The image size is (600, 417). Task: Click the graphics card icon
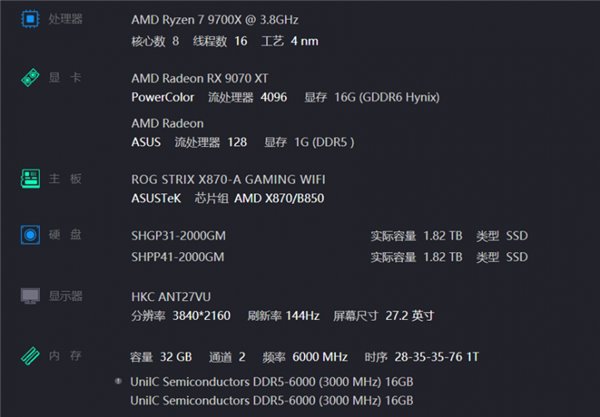click(30, 78)
